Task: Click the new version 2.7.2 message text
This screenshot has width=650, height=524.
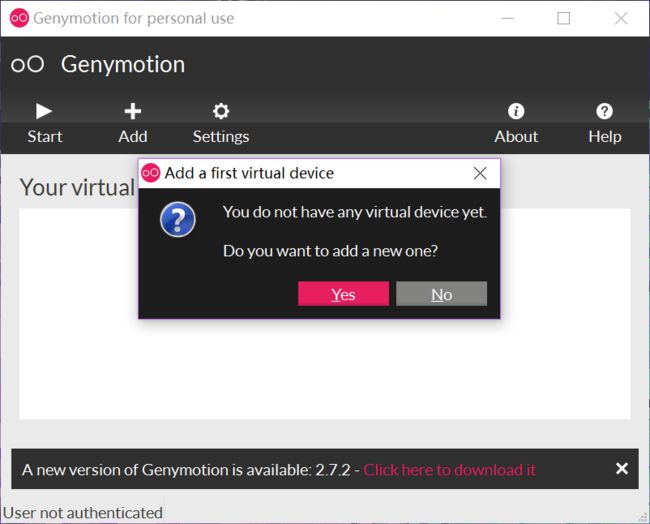Action: (186, 470)
